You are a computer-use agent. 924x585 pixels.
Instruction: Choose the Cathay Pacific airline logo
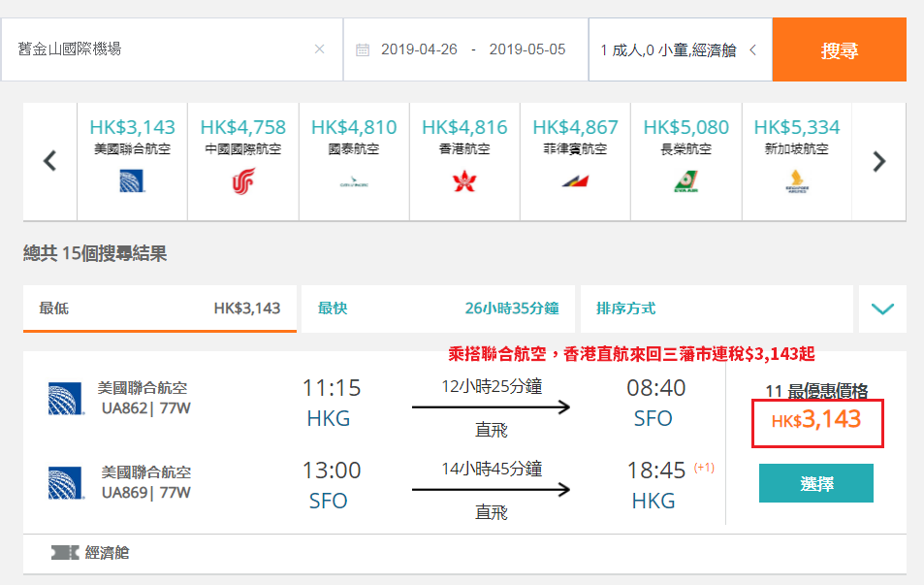354,181
